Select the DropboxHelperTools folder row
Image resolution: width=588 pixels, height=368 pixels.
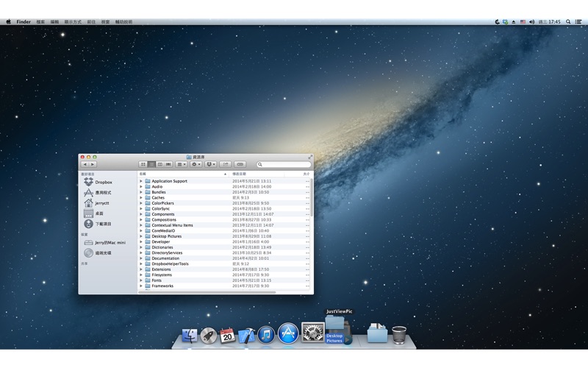[224, 263]
